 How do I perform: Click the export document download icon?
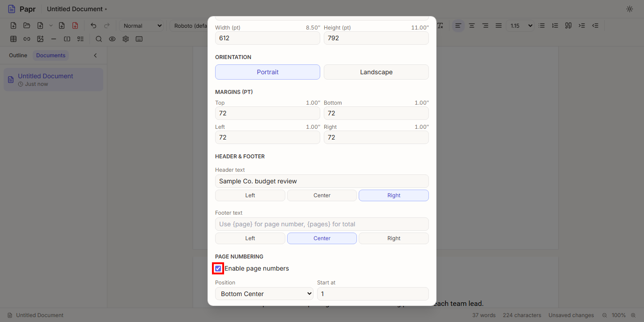point(62,25)
